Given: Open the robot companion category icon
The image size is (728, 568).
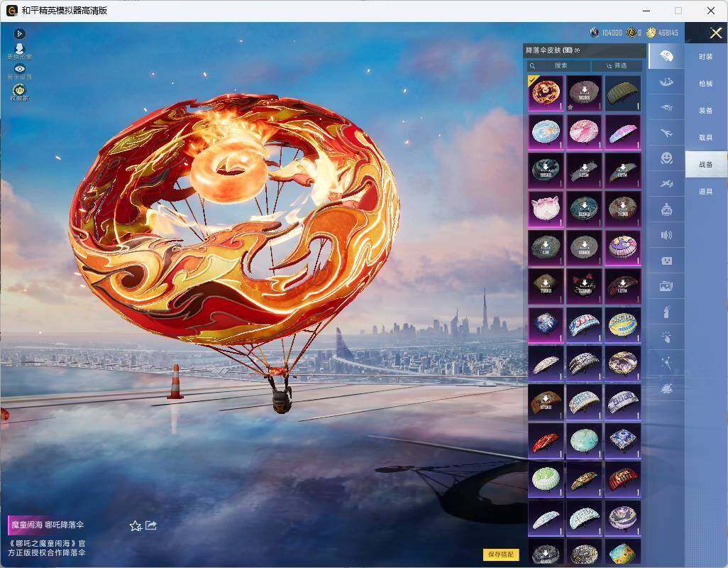Looking at the screenshot, I should coord(666,209).
